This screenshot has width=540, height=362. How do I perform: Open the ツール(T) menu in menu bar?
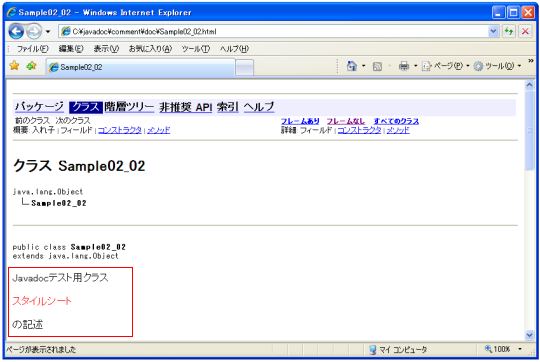point(196,49)
